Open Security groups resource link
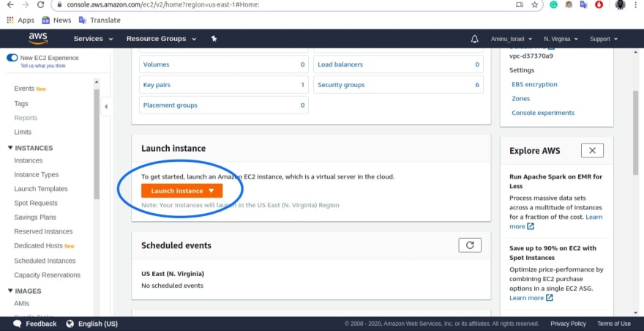The width and height of the screenshot is (644, 331). point(341,85)
